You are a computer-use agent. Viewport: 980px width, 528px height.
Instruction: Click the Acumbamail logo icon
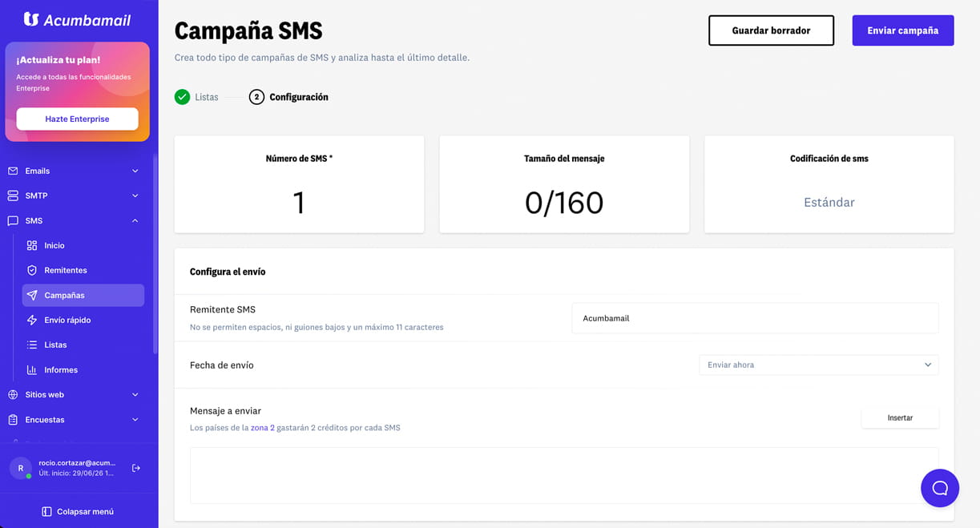click(x=31, y=19)
